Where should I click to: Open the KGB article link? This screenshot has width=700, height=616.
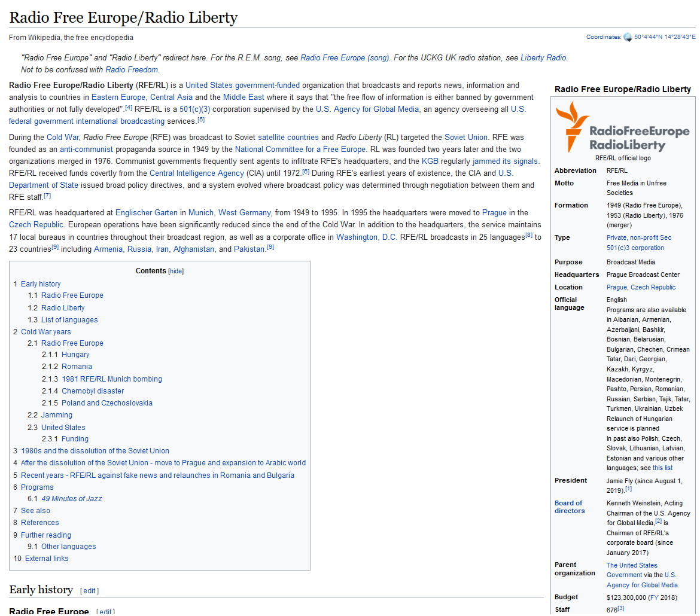click(x=430, y=161)
